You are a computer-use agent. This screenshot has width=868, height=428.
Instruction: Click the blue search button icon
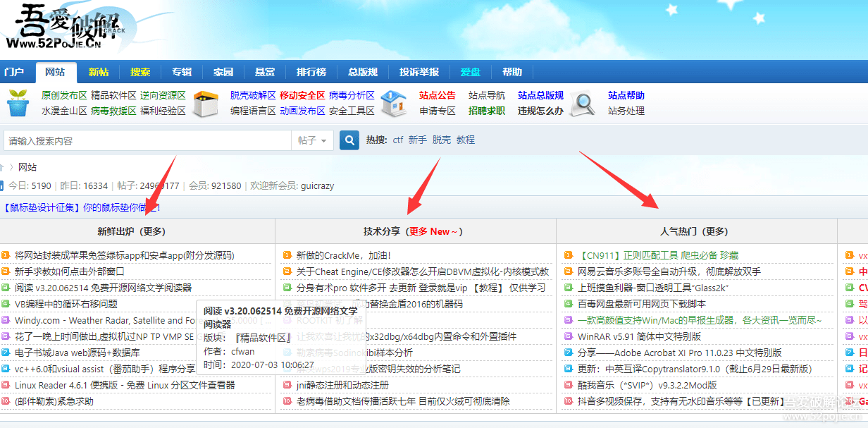pyautogui.click(x=349, y=140)
